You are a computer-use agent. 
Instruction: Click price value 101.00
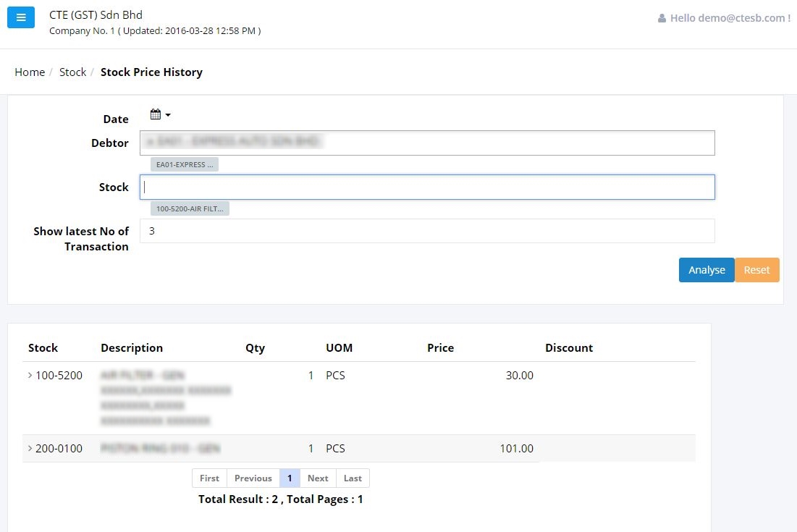[516, 449]
